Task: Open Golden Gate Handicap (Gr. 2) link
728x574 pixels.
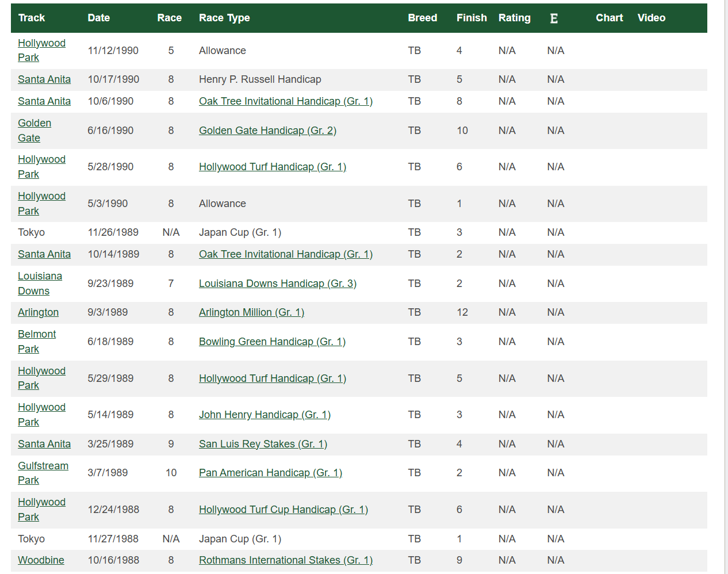Action: [267, 131]
